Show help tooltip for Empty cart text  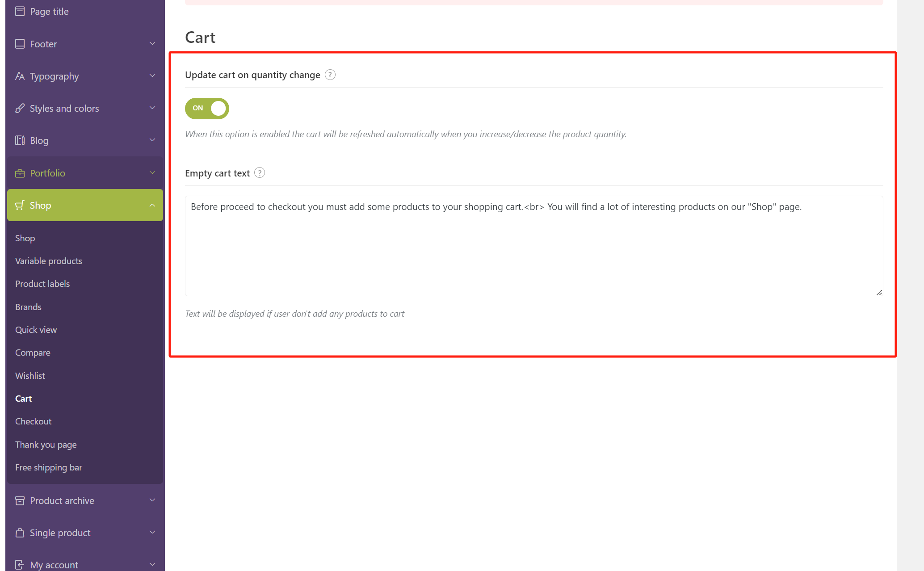(x=260, y=173)
